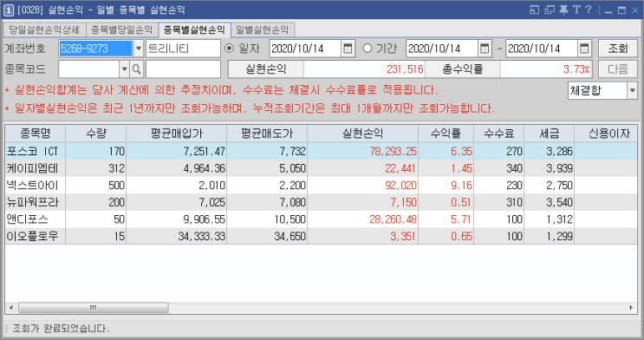Click the T font icon in title bar
The height and width of the screenshot is (340, 644).
pyautogui.click(x=576, y=10)
